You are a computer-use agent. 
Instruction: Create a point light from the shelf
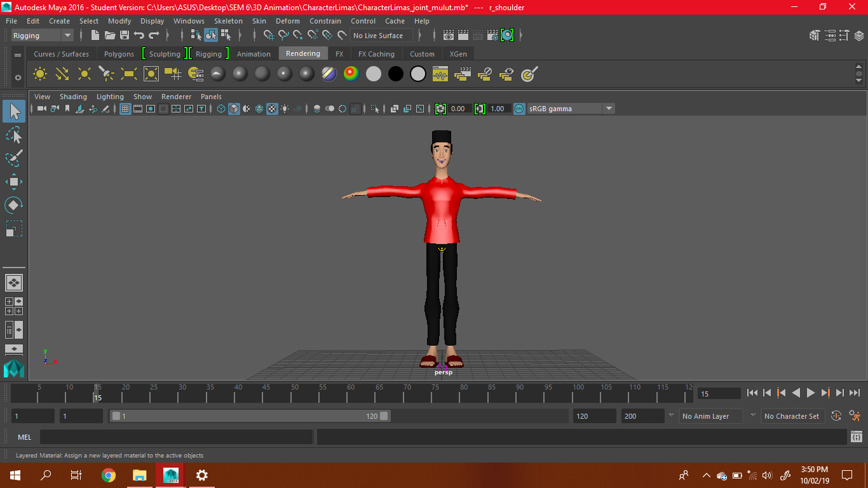click(x=85, y=74)
